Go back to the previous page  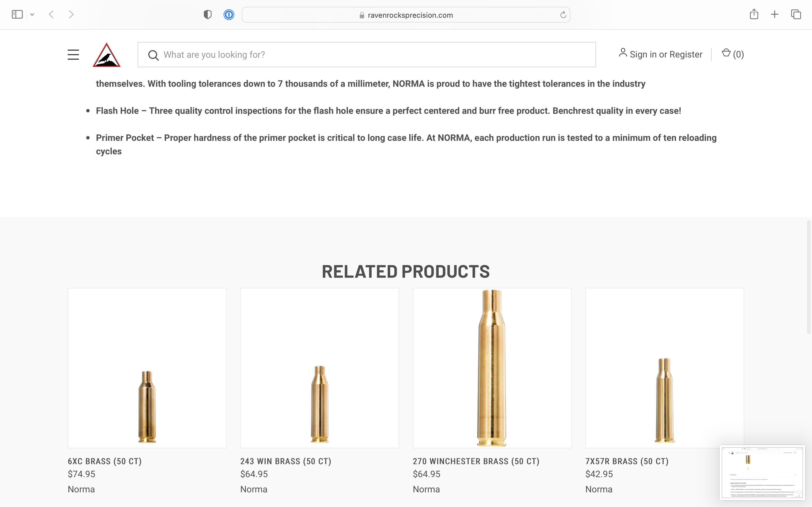(x=51, y=14)
